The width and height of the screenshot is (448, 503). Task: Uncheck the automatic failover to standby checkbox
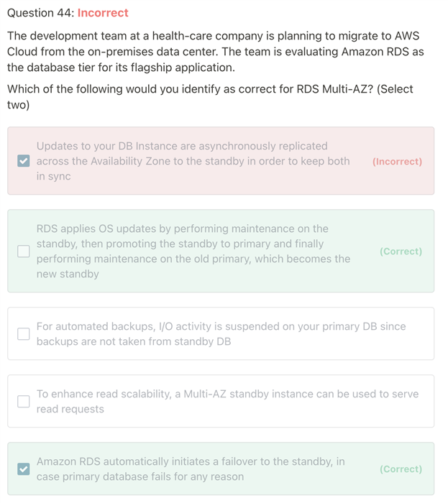click(x=24, y=469)
